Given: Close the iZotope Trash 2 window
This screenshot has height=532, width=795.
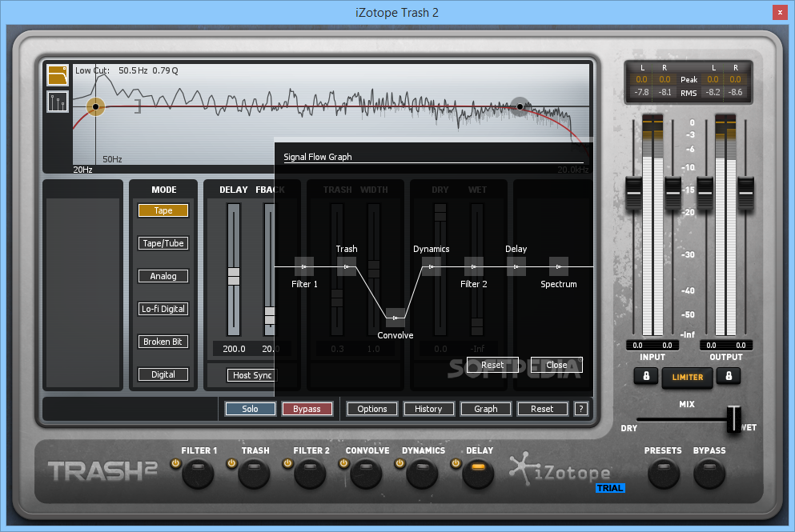Looking at the screenshot, I should (780, 12).
